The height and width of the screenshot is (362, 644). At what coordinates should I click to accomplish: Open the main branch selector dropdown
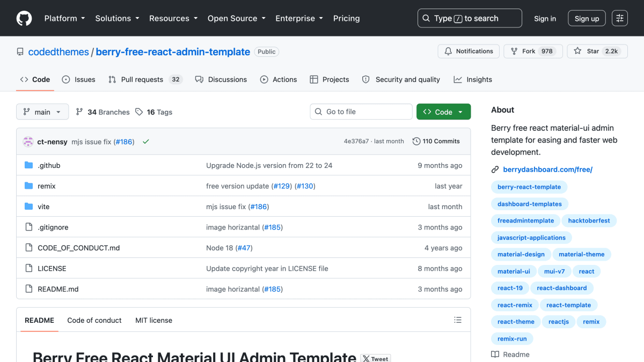42,112
